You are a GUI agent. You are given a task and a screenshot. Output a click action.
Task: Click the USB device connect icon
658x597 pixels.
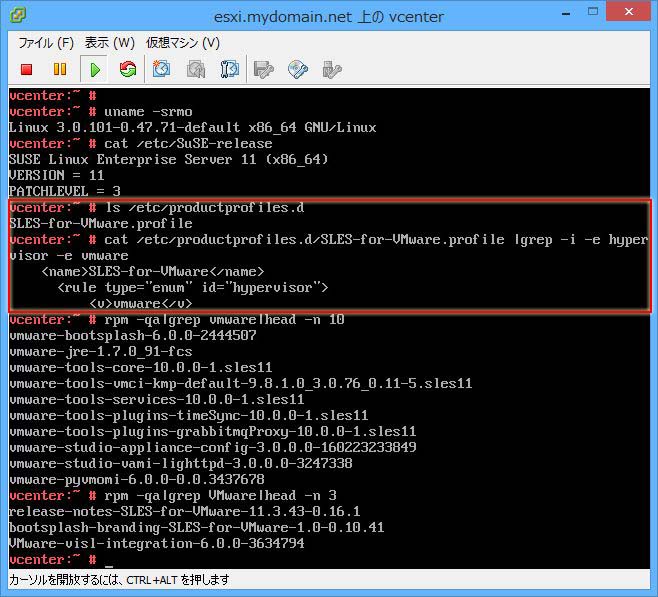point(332,69)
